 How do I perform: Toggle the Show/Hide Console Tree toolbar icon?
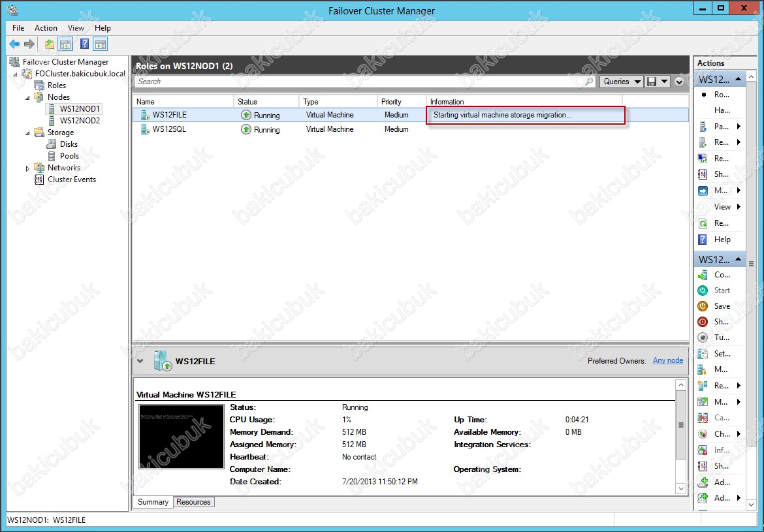65,44
